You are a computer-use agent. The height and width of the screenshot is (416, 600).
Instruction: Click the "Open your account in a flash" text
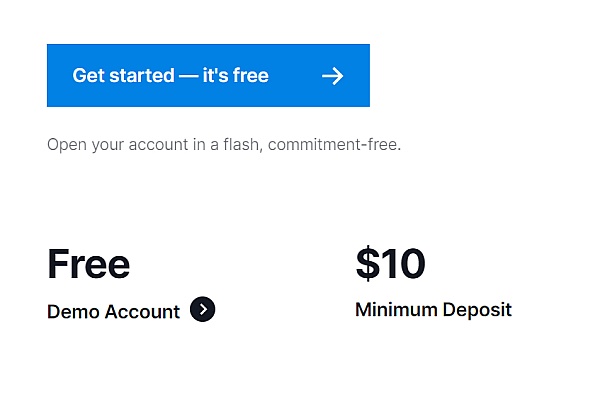coord(155,145)
